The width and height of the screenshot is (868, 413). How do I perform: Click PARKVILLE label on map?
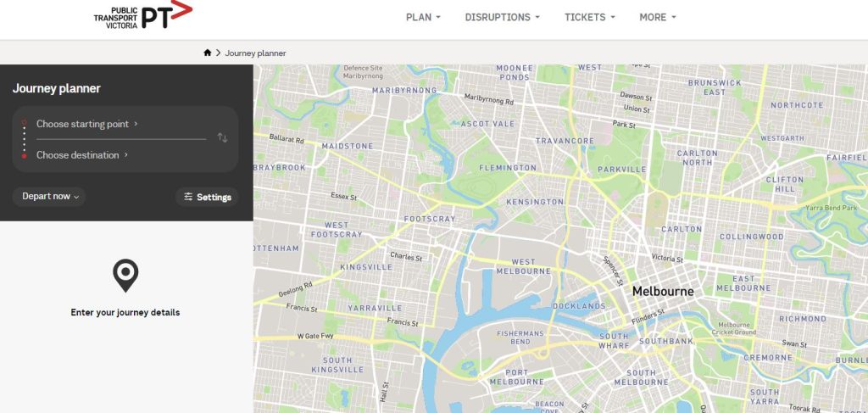coord(621,170)
